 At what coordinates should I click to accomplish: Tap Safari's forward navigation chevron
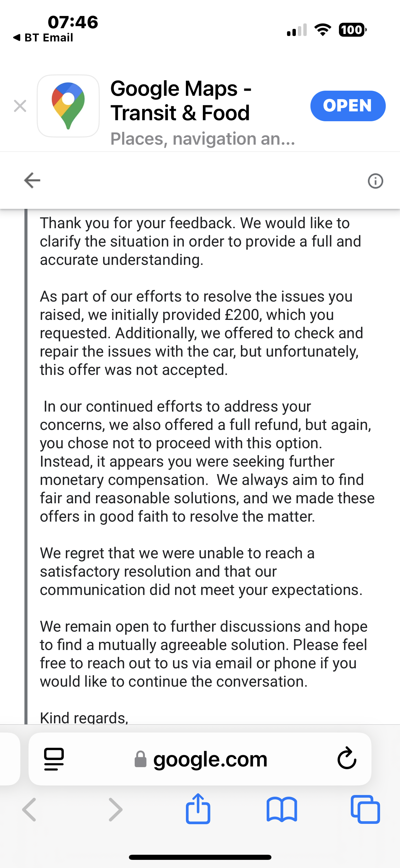[x=115, y=810]
